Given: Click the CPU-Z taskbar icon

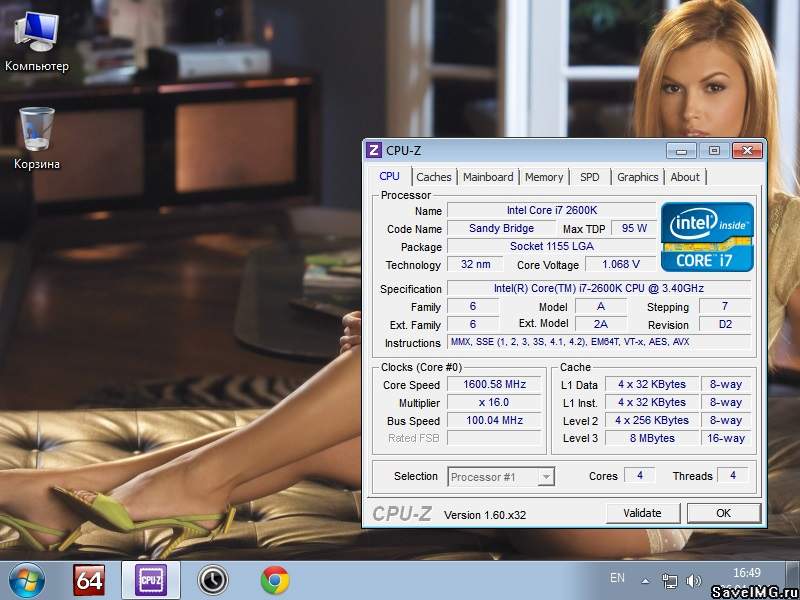Looking at the screenshot, I should [151, 580].
